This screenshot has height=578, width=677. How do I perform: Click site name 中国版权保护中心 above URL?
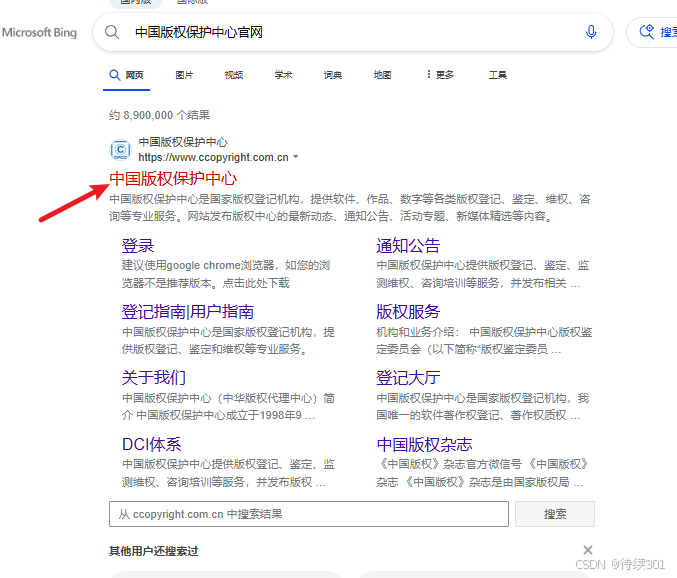pos(183,142)
